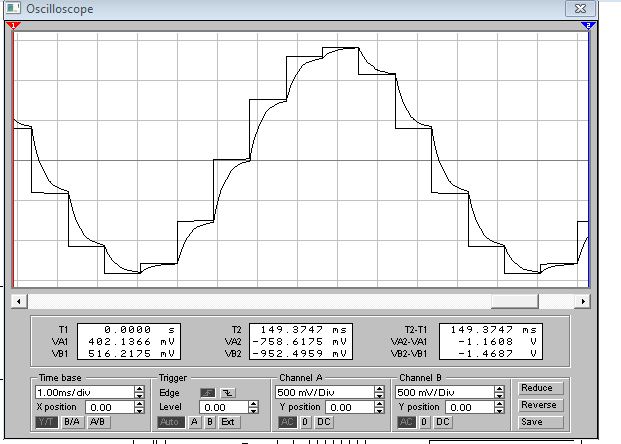Set trigger source to channel A
Screen dimensions: 621x444
(194, 422)
